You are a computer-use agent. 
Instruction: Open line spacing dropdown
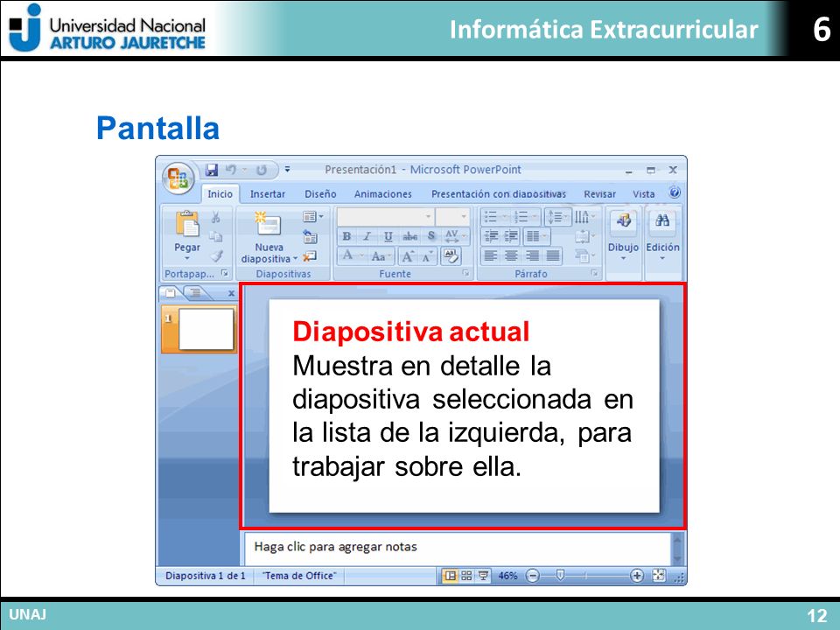(557, 216)
